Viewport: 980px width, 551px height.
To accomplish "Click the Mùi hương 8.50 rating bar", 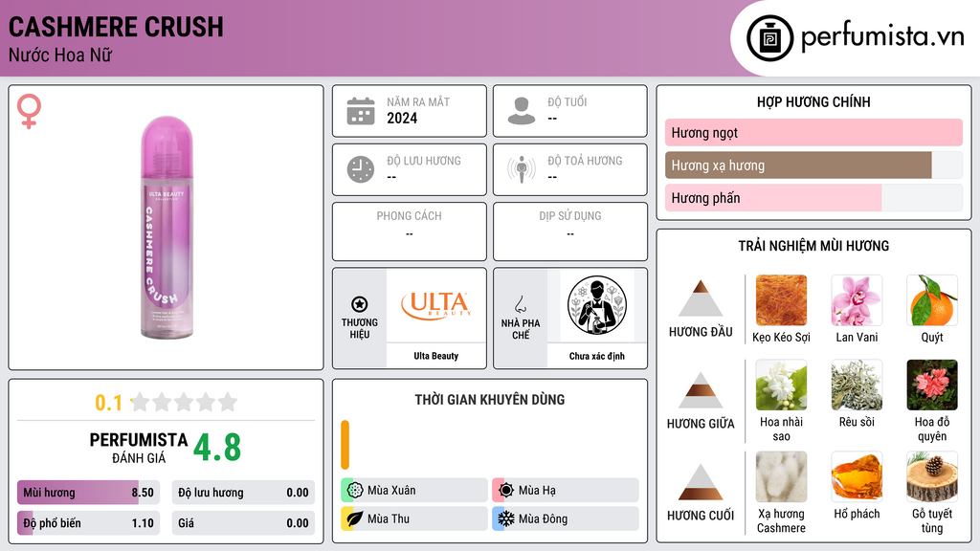I will pos(89,493).
